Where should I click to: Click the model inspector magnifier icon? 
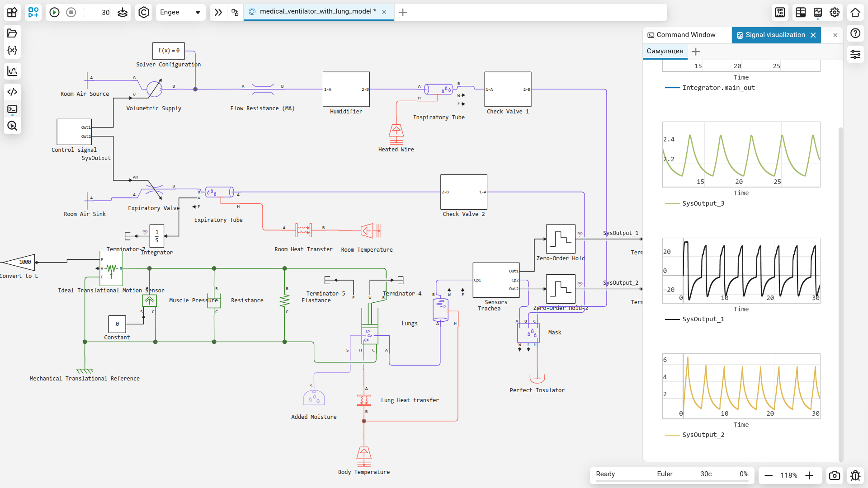(x=12, y=126)
